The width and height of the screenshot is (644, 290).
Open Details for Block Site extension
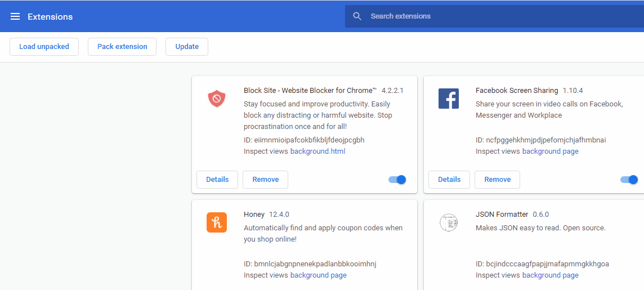(x=217, y=180)
